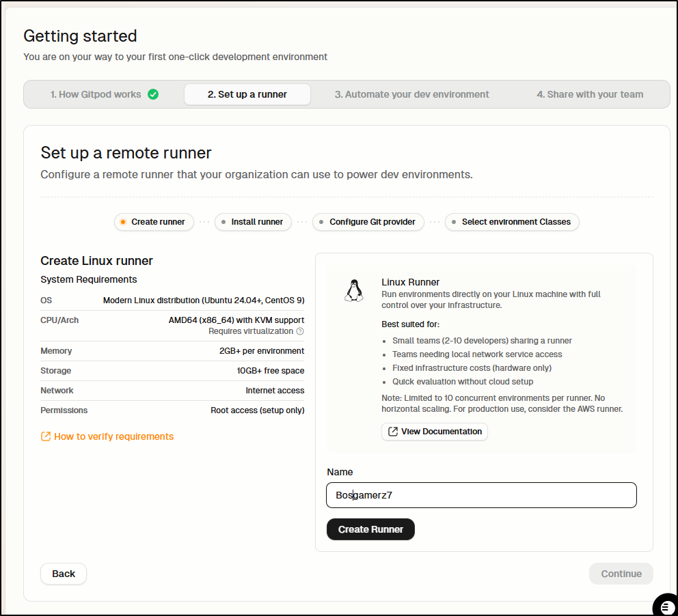
Task: Switch to Share with your team tab
Action: [x=590, y=94]
